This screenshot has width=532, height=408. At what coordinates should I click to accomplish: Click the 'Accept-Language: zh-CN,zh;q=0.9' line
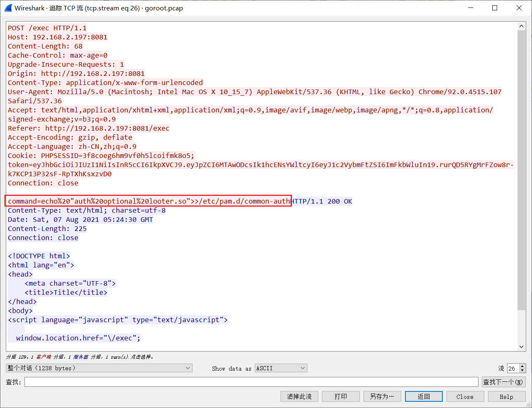pyautogui.click(x=72, y=146)
